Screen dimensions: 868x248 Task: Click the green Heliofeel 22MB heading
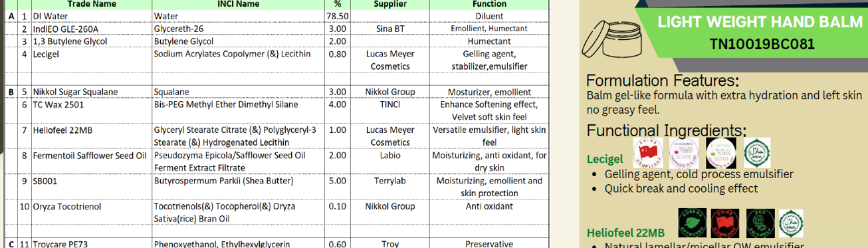[x=625, y=233]
